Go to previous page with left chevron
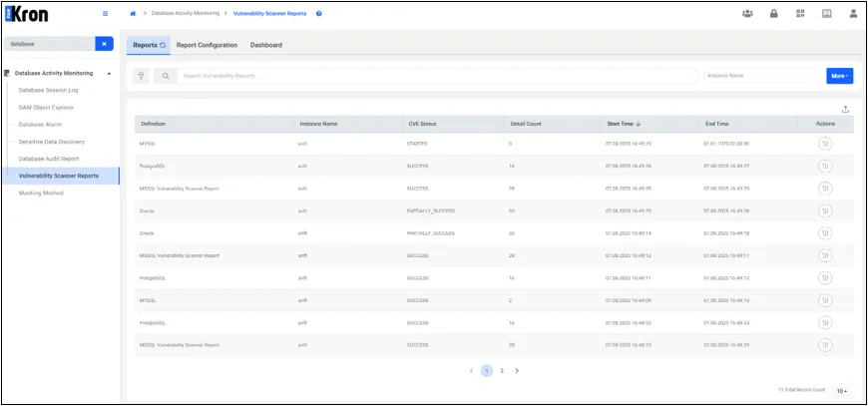868x406 pixels. 471,371
